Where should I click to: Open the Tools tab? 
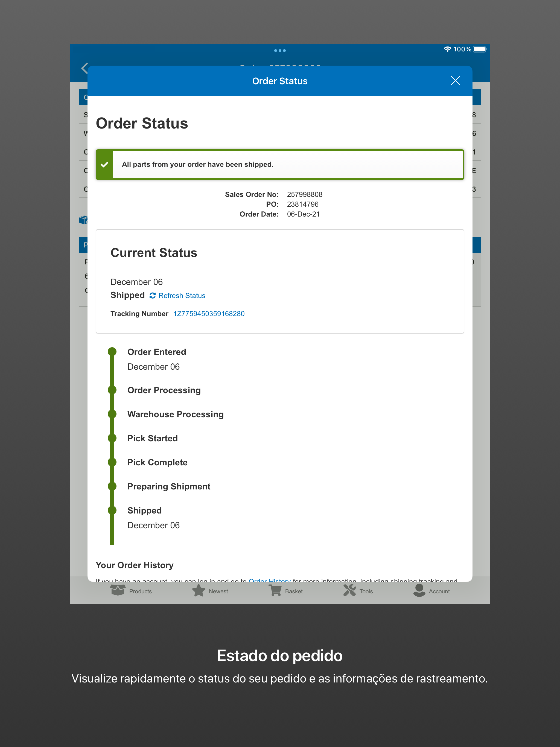pos(358,591)
